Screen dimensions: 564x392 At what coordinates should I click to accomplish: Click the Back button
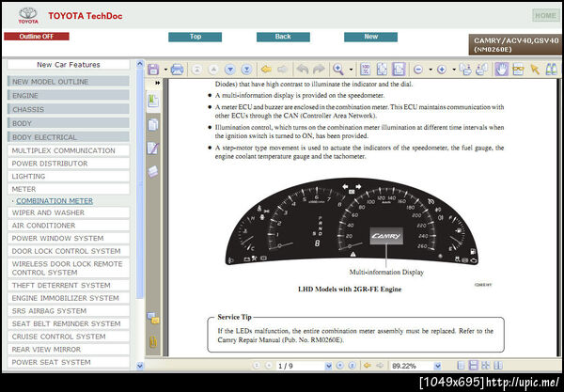[283, 37]
